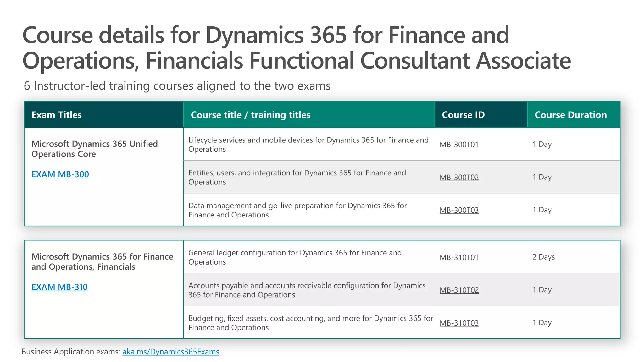This screenshot has height=362, width=644.
Task: Open the EXAM MB-310 link
Action: coord(59,287)
